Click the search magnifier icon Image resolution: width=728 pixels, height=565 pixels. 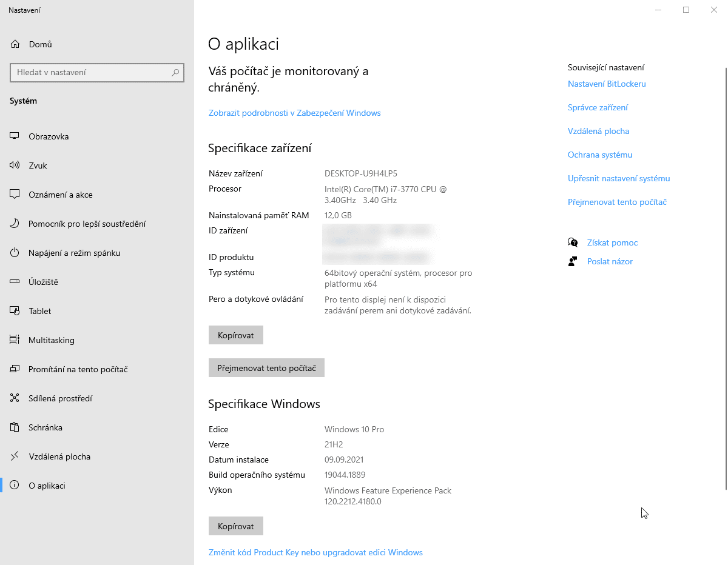[175, 73]
